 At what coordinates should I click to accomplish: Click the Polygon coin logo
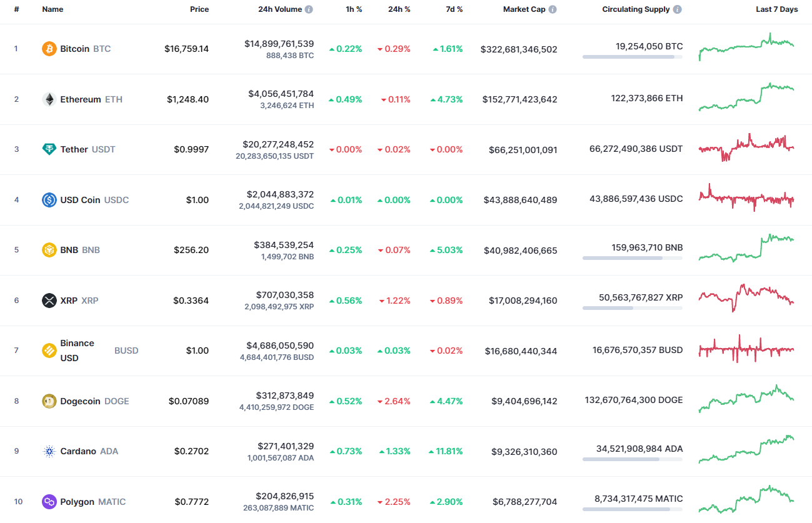click(49, 501)
